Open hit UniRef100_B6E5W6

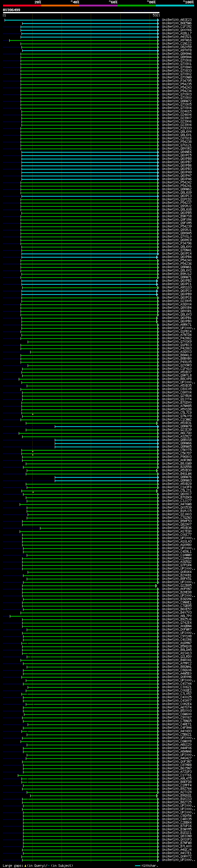[x=177, y=23]
